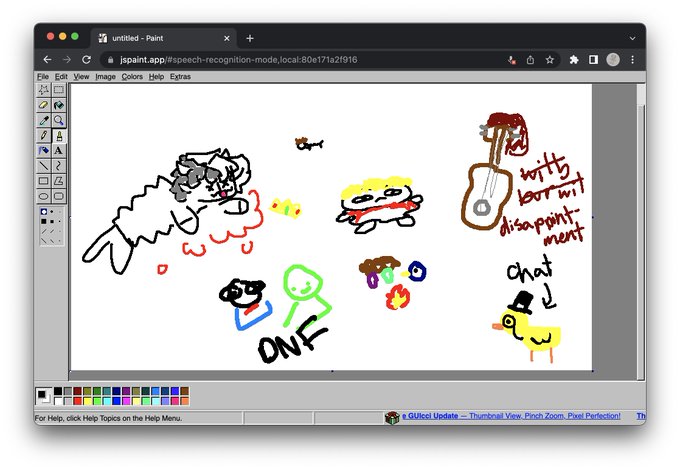
Task: Choose the medium square brush shape
Action: point(52,222)
